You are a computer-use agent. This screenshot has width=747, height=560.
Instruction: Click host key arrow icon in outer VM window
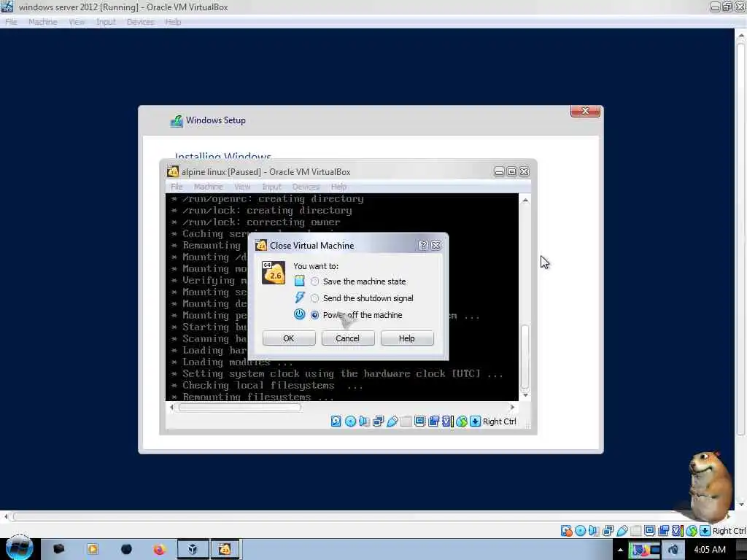(705, 531)
